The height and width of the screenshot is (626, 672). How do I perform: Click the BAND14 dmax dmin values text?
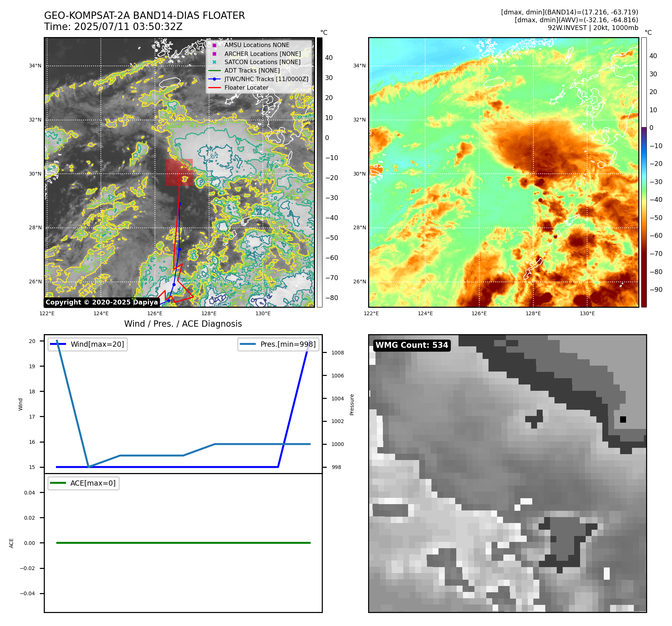pos(569,12)
